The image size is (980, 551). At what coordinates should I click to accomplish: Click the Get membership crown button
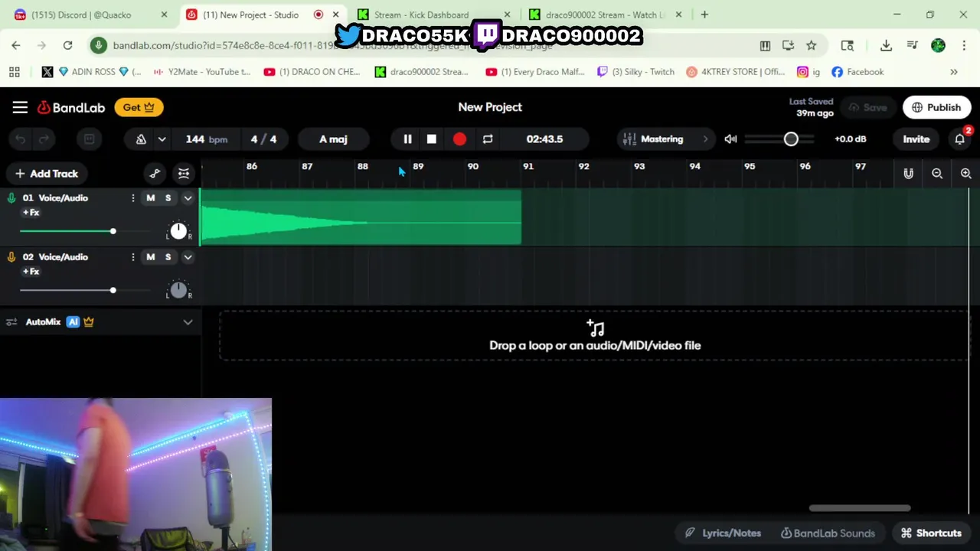click(139, 107)
